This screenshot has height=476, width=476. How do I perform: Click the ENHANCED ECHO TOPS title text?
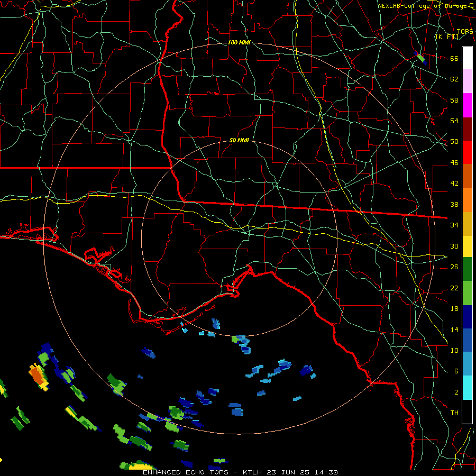pyautogui.click(x=186, y=472)
